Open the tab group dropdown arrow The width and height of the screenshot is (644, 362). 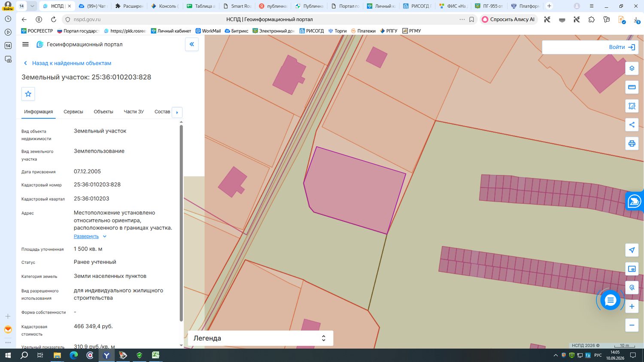click(x=32, y=6)
